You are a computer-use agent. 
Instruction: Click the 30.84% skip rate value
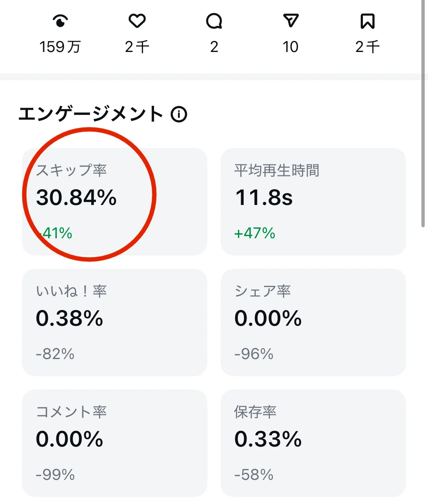pyautogui.click(x=76, y=197)
